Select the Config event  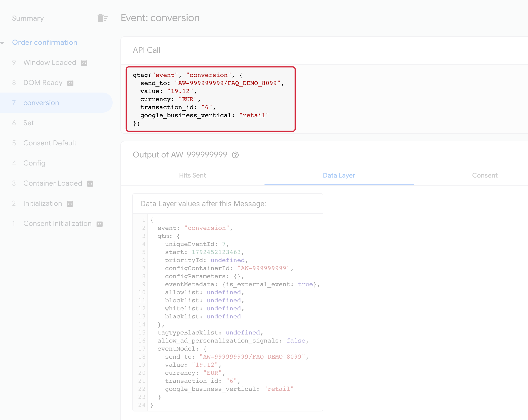[34, 163]
